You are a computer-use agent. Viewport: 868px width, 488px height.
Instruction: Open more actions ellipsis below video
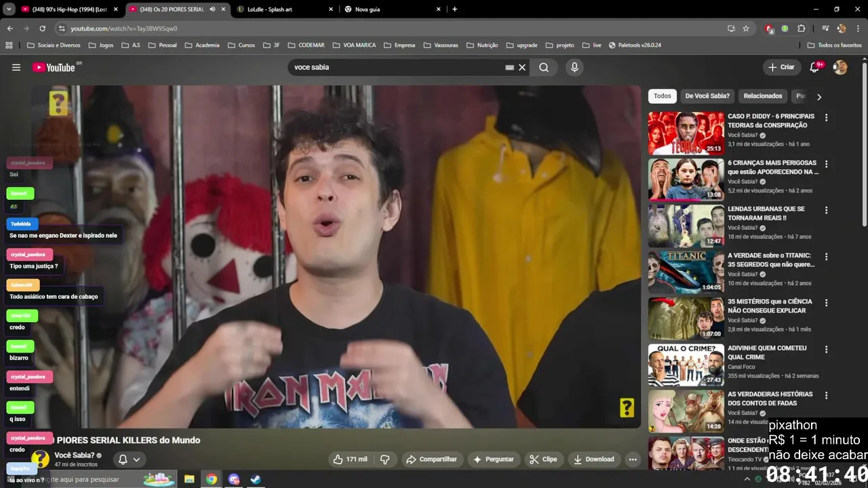[633, 459]
